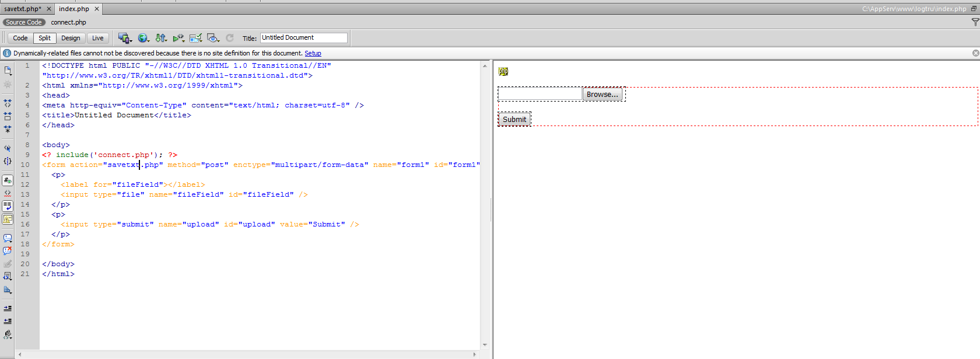Image resolution: width=980 pixels, height=359 pixels.
Task: Click Show Code Navigator icon
Action: click(8, 83)
